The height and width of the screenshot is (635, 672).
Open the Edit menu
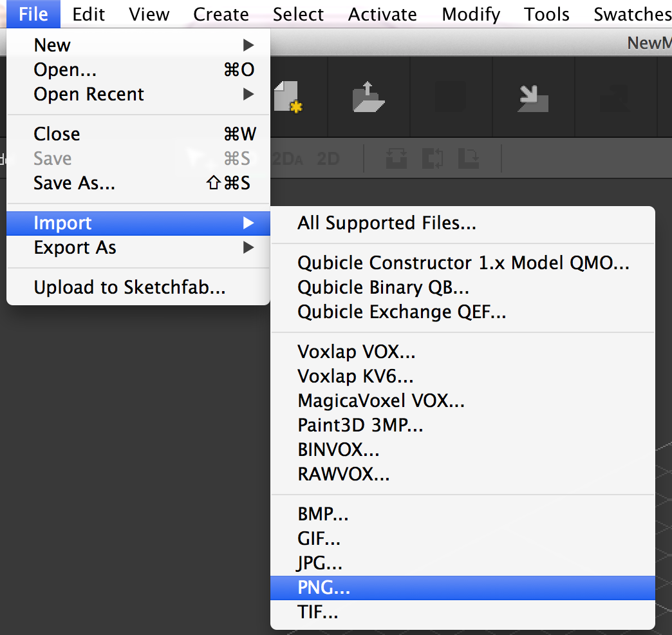(x=88, y=14)
